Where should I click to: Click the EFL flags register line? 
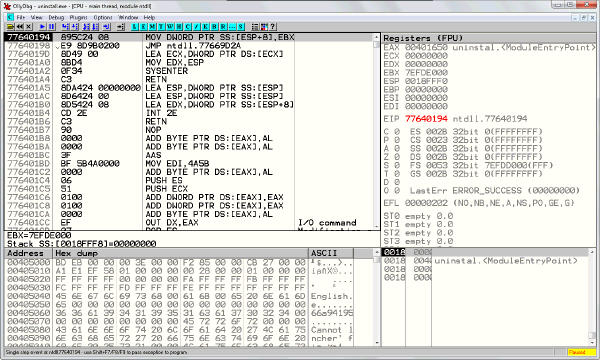pos(479,203)
